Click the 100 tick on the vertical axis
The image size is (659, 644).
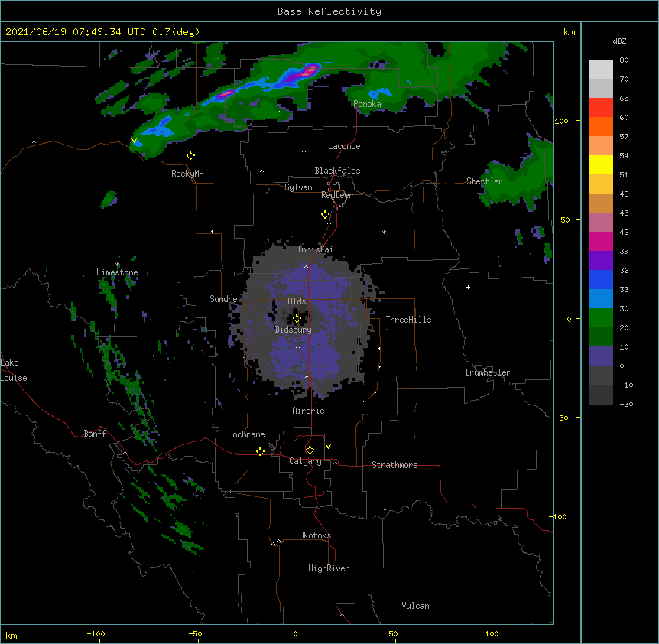(561, 121)
